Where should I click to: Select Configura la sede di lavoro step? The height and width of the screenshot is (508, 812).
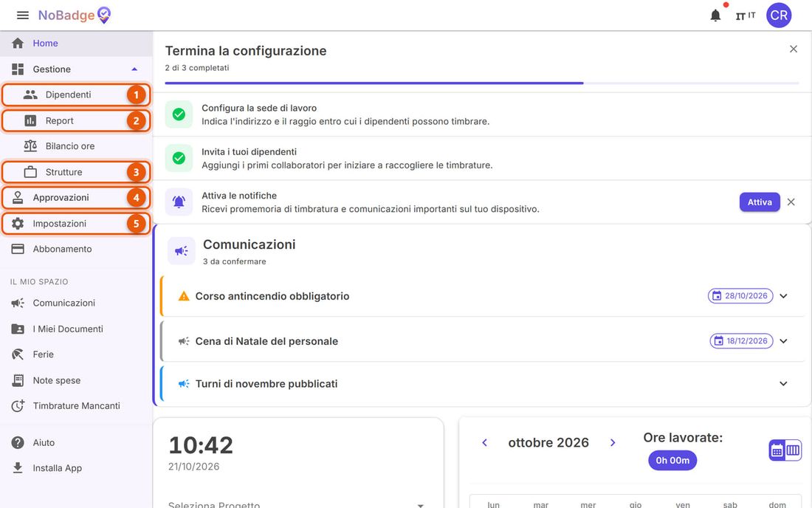[482, 114]
